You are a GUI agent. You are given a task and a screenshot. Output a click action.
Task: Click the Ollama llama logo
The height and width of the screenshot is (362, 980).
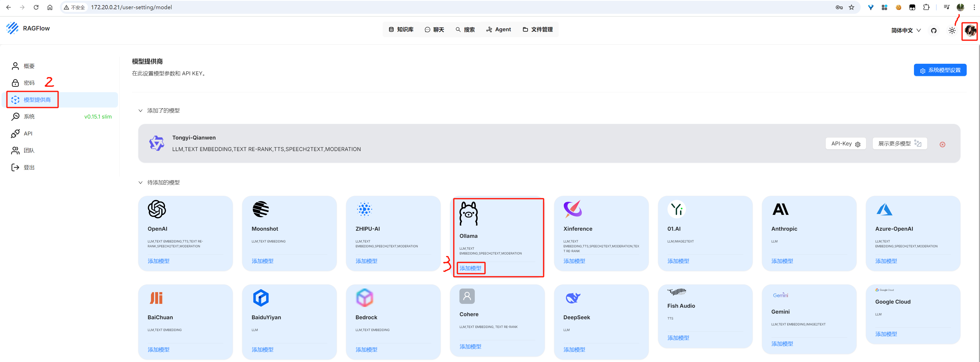coord(468,214)
